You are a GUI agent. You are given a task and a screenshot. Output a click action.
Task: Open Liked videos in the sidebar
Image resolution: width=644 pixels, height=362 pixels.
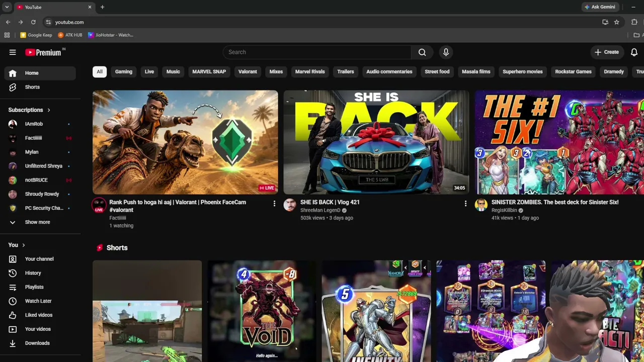tap(40, 315)
